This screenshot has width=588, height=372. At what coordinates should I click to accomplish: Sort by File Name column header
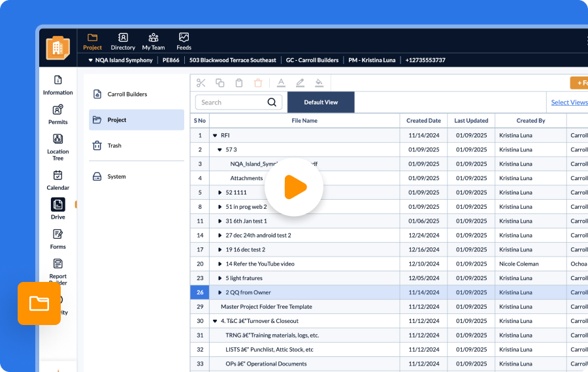point(304,121)
